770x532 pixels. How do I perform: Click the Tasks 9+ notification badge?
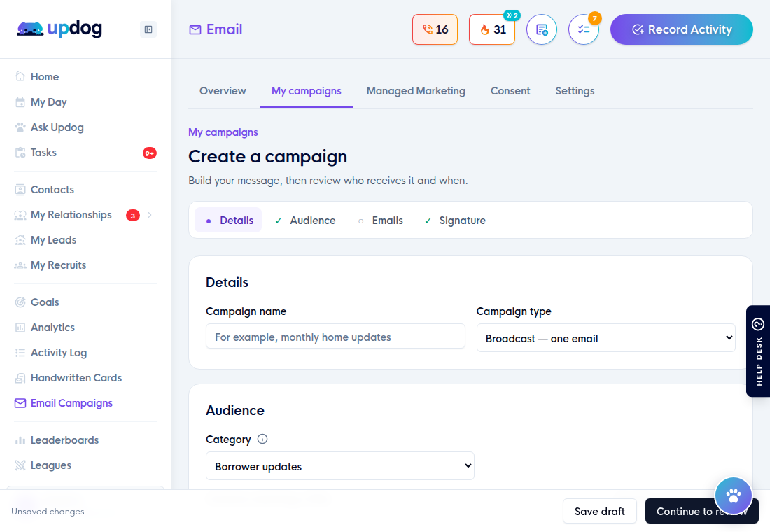tap(150, 153)
